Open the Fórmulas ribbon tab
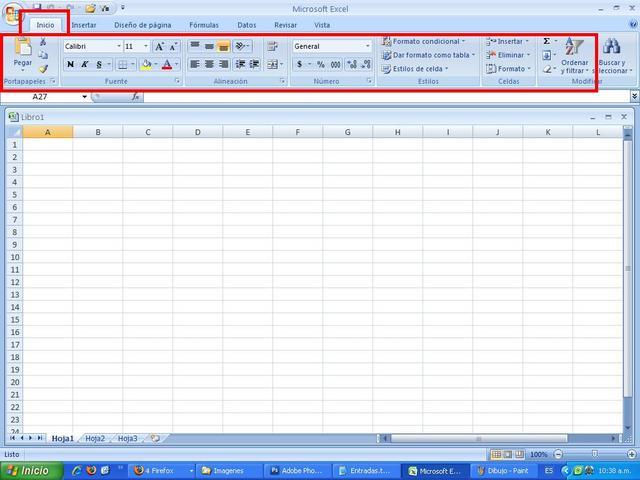Screen dimensions: 640x480 click(204, 25)
